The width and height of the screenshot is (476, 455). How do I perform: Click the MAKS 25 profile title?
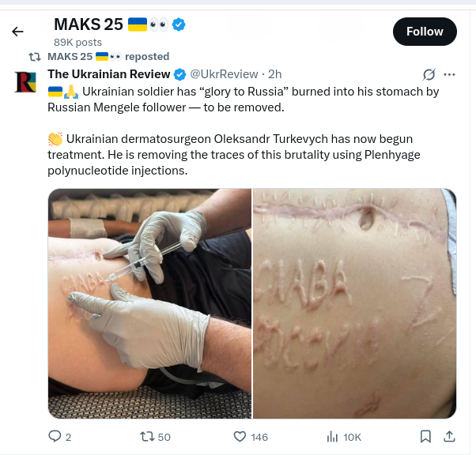(x=89, y=24)
